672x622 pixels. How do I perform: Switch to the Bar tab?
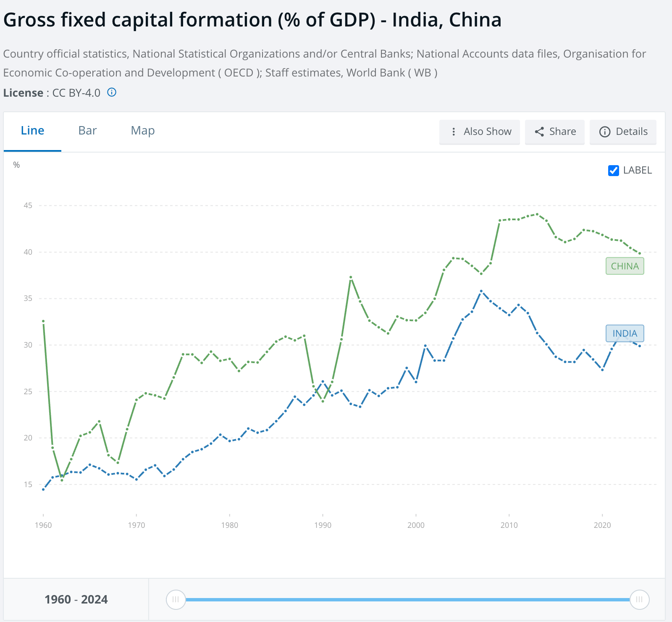[87, 131]
